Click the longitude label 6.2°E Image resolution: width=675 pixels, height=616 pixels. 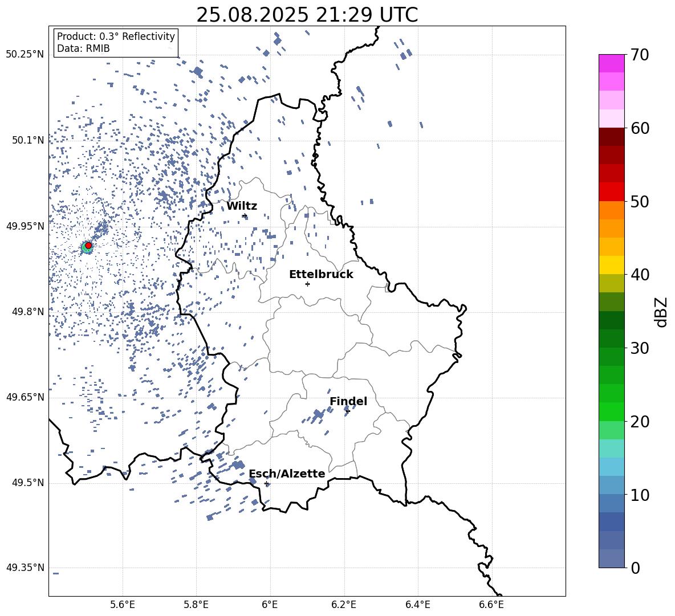344,605
